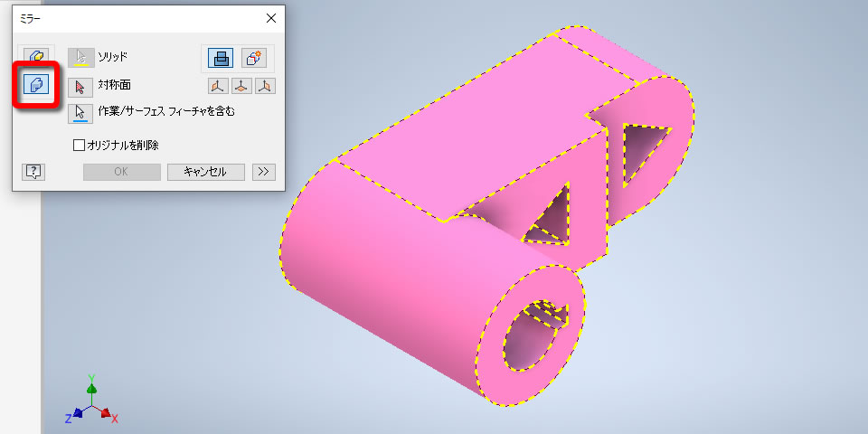The image size is (868, 434).
Task: Click the ミラー dialog title
Action: (31, 19)
